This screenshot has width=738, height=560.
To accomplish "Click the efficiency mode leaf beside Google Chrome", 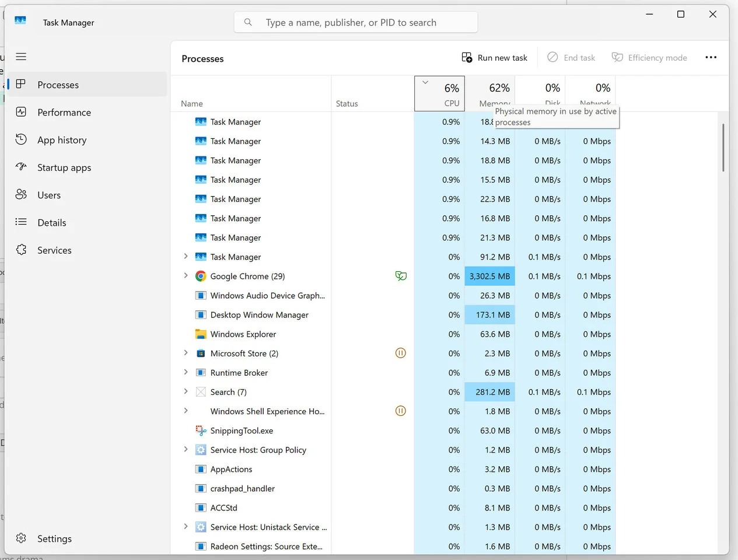I will [401, 275].
